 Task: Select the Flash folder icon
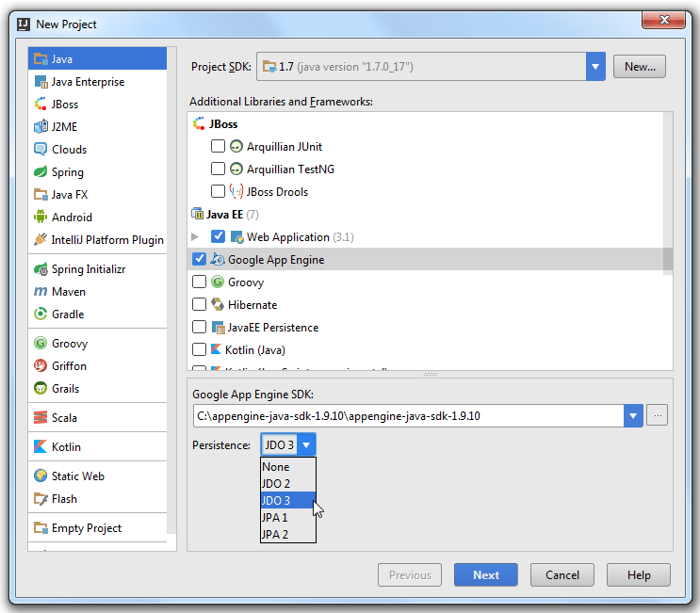click(41, 499)
